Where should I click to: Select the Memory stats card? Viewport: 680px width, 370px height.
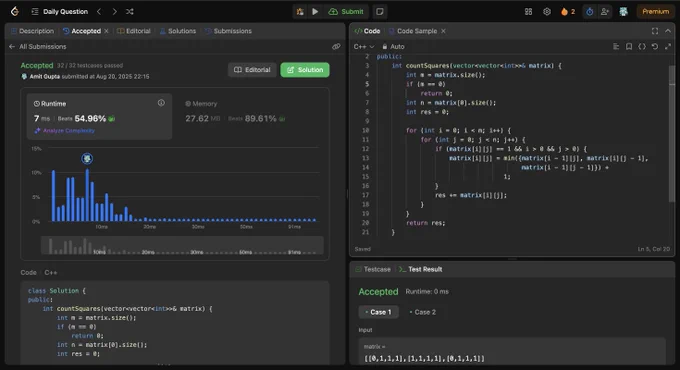pos(251,116)
